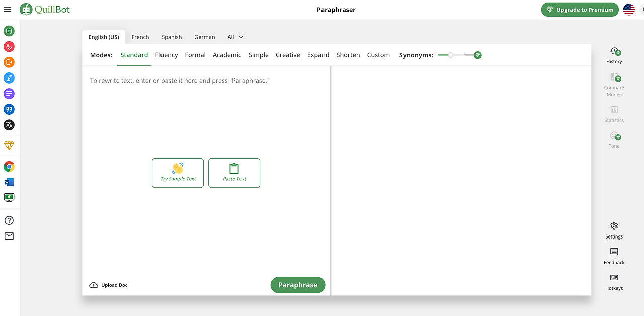
Task: Open Compare Modes panel
Action: pos(614,84)
